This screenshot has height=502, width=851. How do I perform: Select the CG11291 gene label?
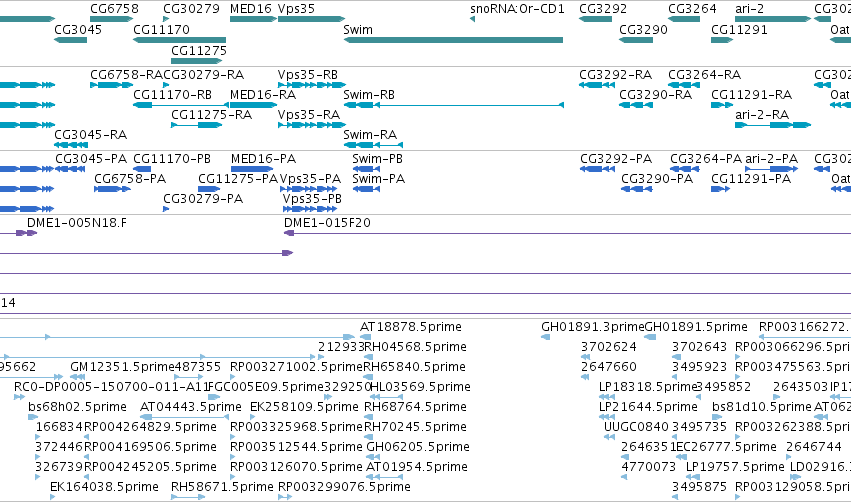point(739,29)
